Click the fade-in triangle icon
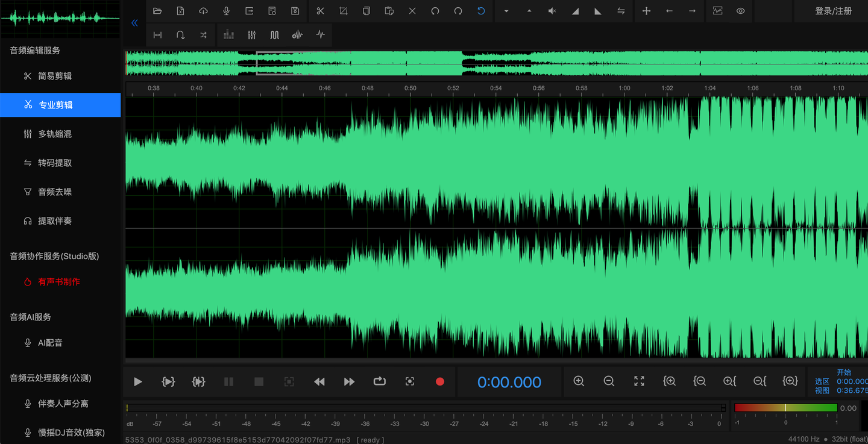 tap(574, 11)
